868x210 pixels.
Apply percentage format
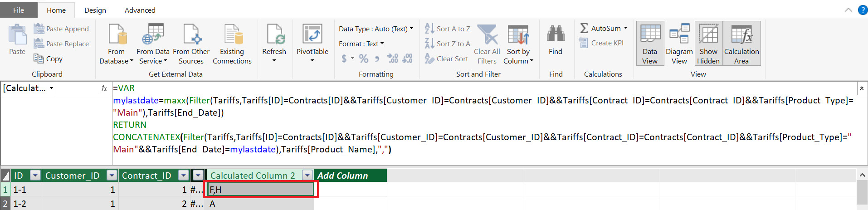click(363, 58)
